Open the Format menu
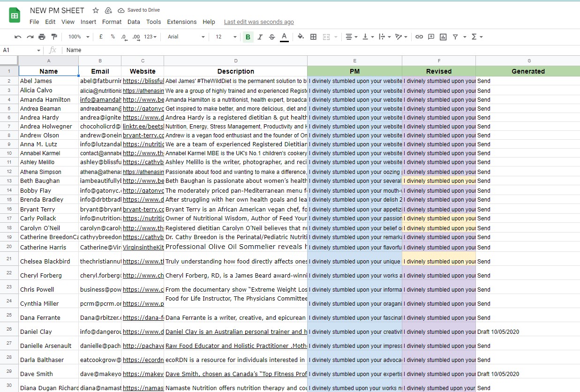 pyautogui.click(x=112, y=22)
